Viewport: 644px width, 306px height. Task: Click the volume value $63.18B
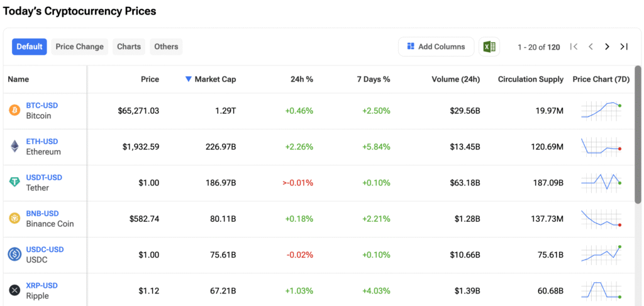point(465,183)
